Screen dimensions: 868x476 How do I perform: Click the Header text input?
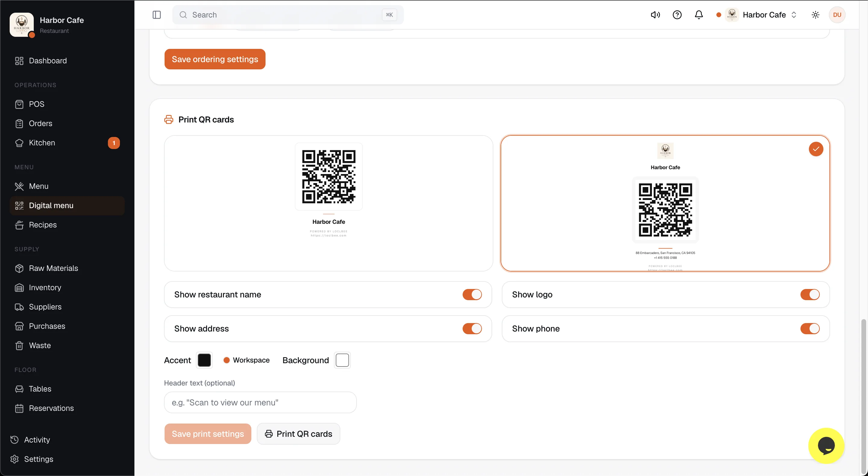(x=260, y=402)
